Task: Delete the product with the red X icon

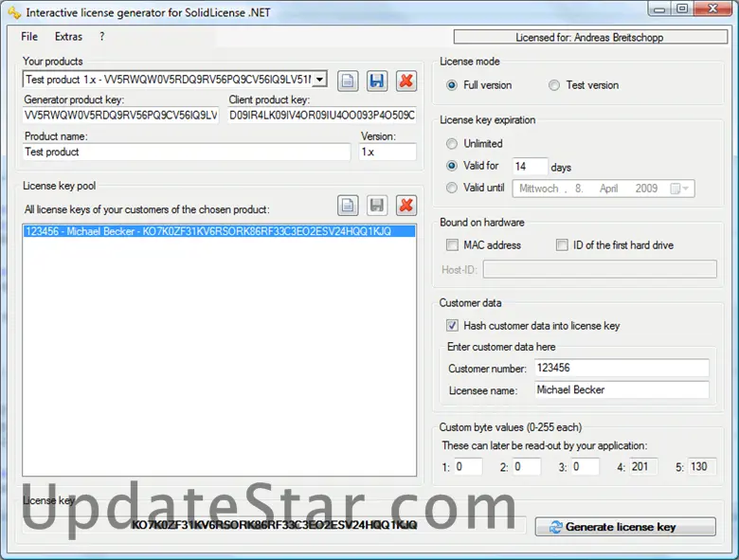Action: (406, 81)
